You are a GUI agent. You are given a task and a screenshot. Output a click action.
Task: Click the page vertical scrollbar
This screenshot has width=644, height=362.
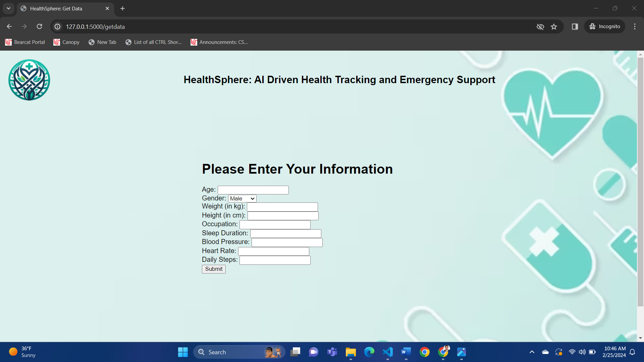(640, 181)
